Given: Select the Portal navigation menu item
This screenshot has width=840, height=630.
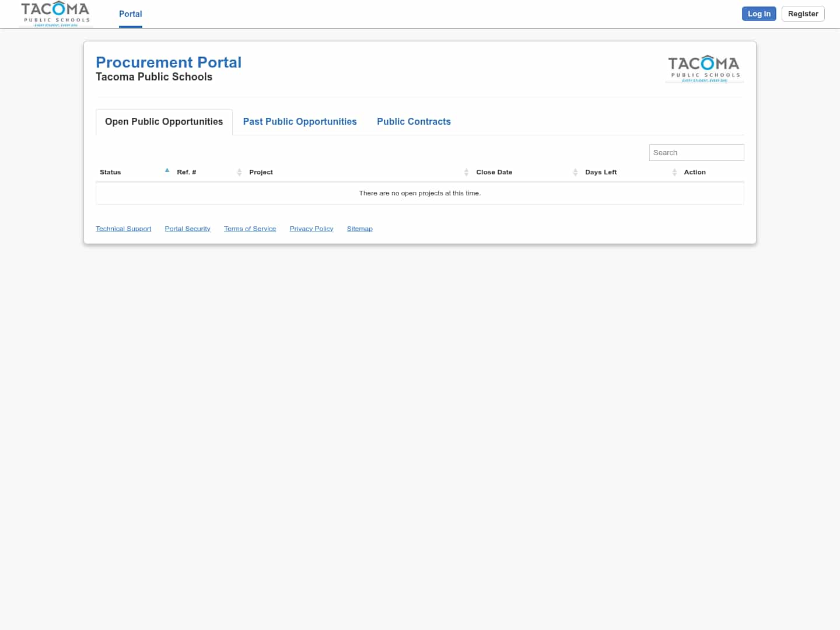Looking at the screenshot, I should 130,14.
